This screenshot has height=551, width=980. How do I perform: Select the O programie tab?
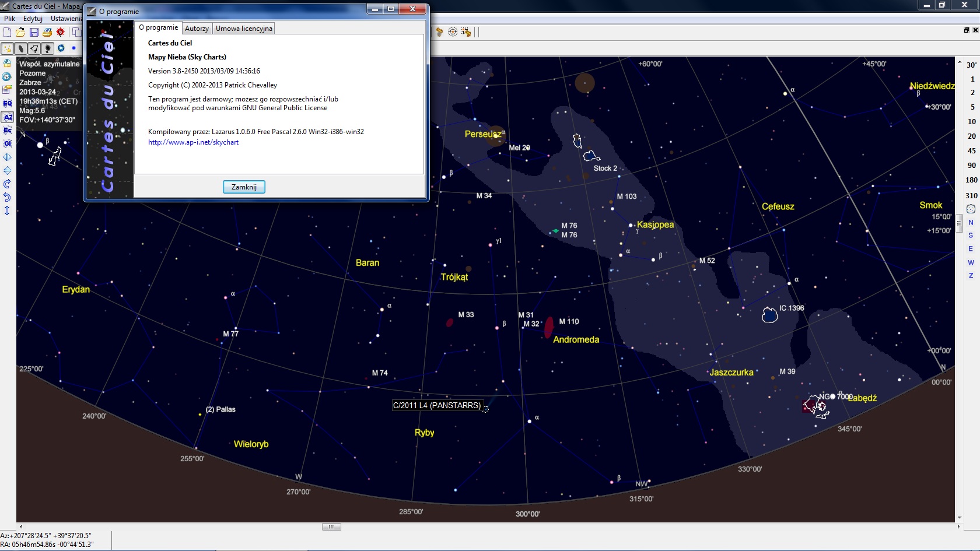(x=158, y=27)
